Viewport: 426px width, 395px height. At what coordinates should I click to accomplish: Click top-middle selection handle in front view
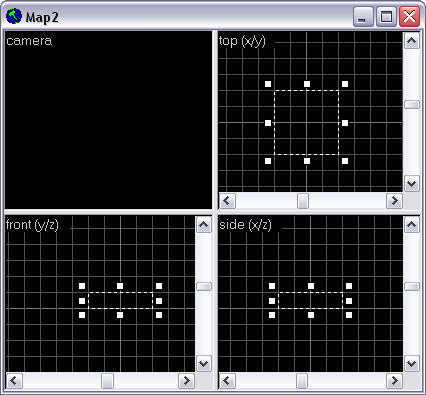[120, 286]
